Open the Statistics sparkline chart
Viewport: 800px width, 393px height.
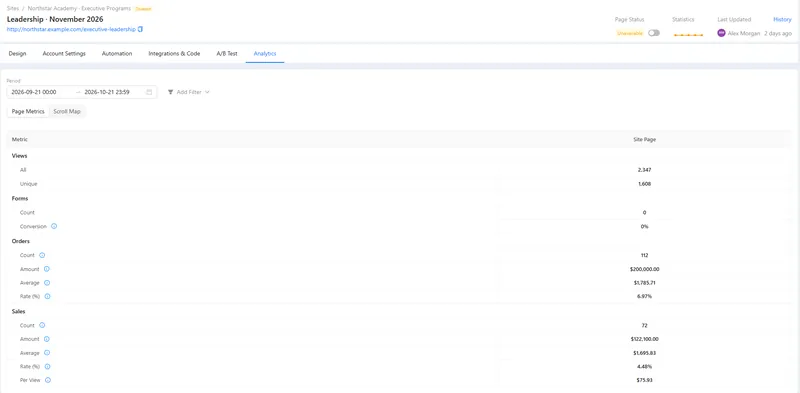688,34
